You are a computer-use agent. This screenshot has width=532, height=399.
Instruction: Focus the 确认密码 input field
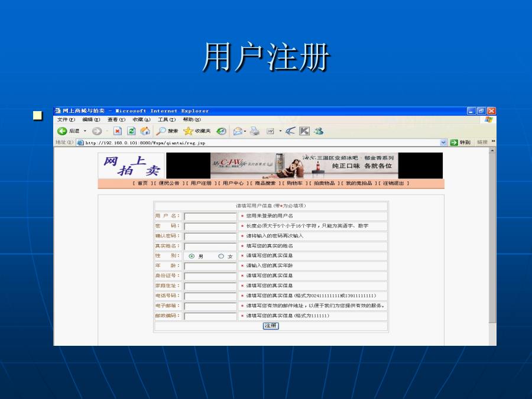(x=210, y=236)
